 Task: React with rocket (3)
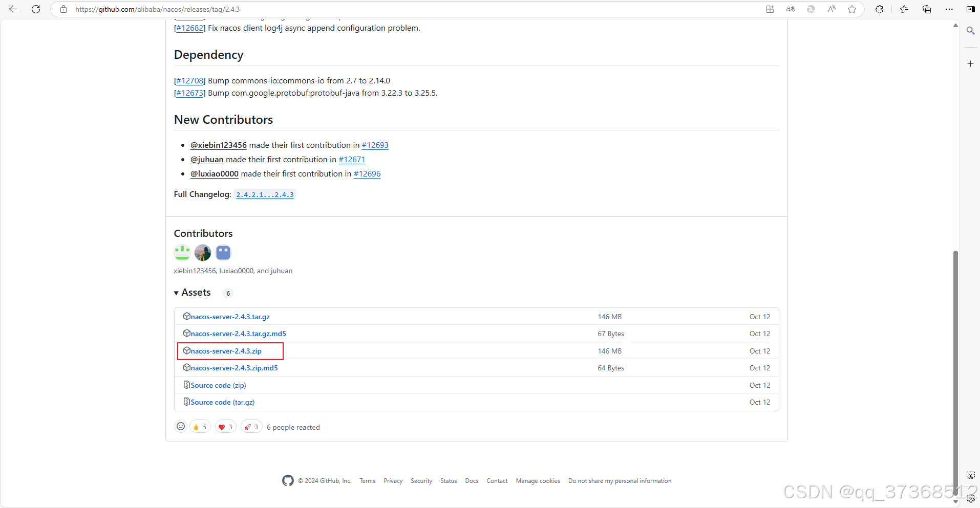(x=251, y=427)
